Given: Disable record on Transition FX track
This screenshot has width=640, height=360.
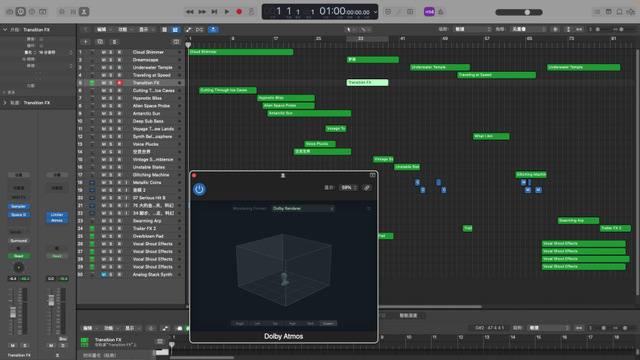Looking at the screenshot, I should click(x=120, y=83).
